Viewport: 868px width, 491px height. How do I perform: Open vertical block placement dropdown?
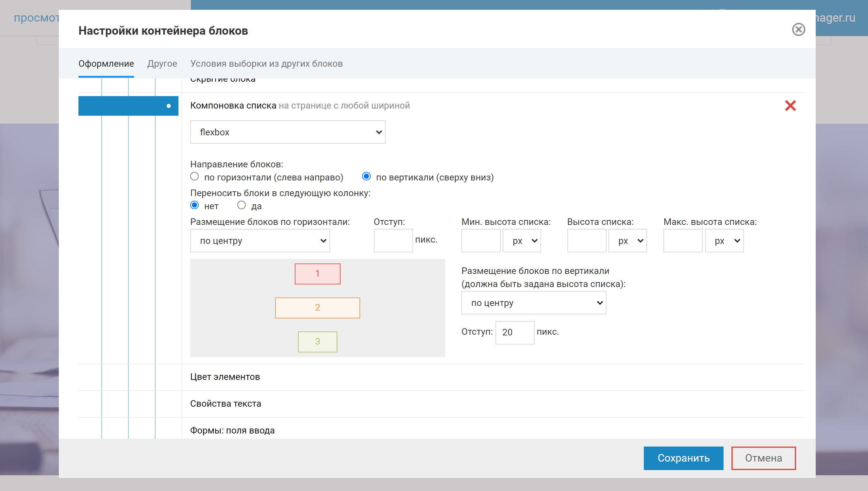[534, 303]
